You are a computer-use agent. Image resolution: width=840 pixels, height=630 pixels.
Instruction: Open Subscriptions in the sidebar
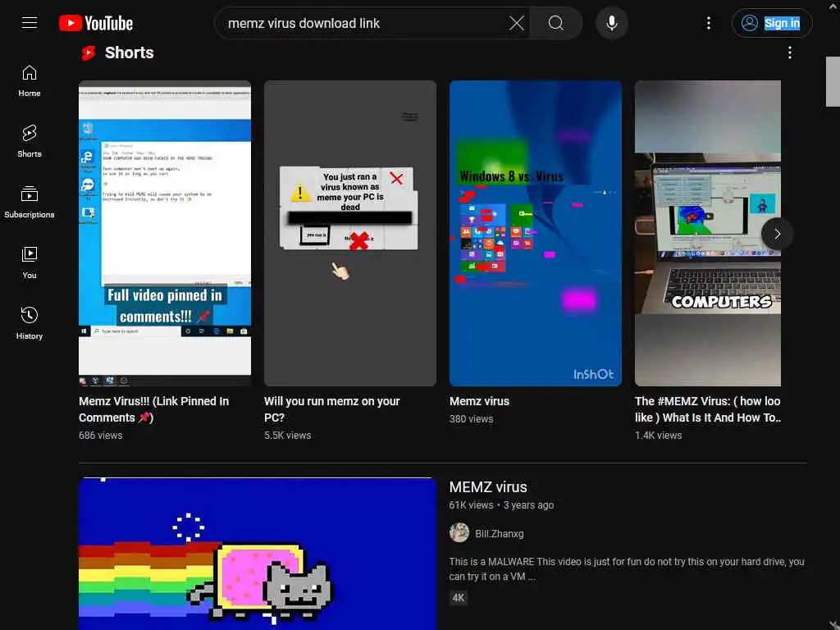coord(30,202)
